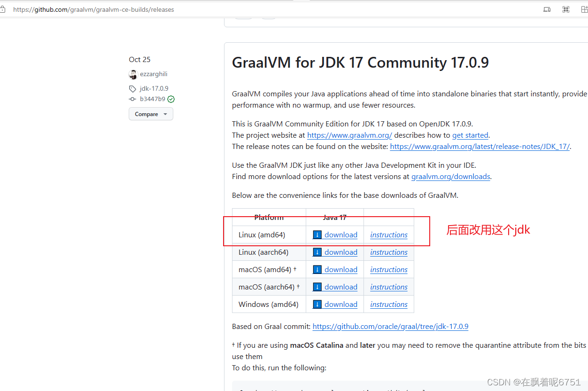Click the split-tab icon at top right
The height and width of the screenshot is (391, 588).
pos(584,9)
